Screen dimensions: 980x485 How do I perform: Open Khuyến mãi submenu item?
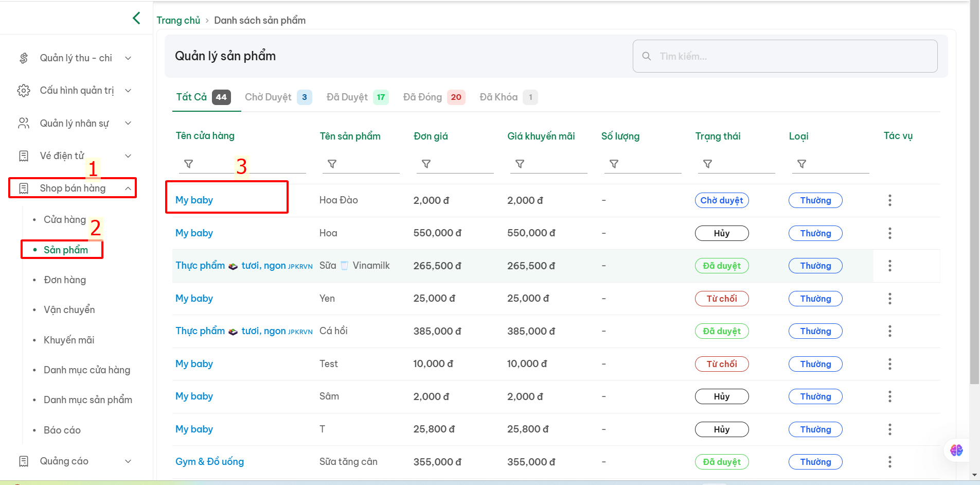[69, 340]
